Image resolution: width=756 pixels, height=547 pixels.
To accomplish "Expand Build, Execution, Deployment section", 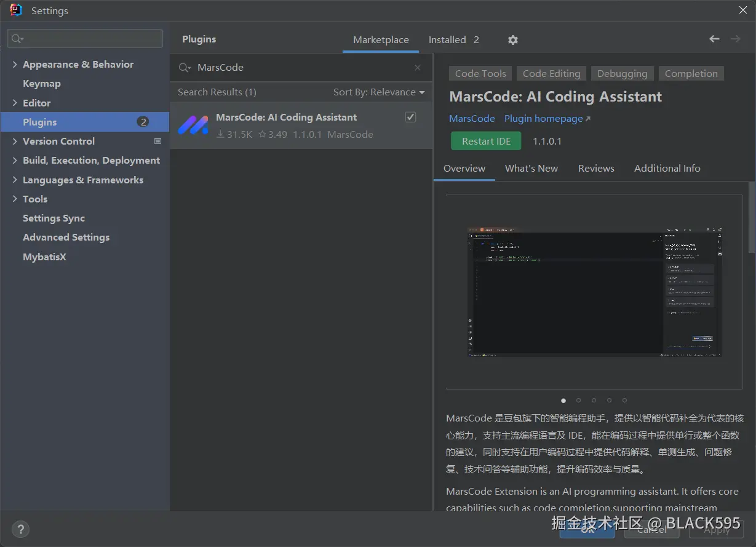I will point(15,161).
